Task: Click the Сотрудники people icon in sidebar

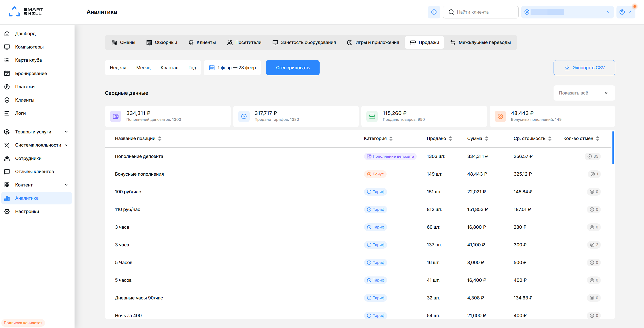Action: [7, 158]
